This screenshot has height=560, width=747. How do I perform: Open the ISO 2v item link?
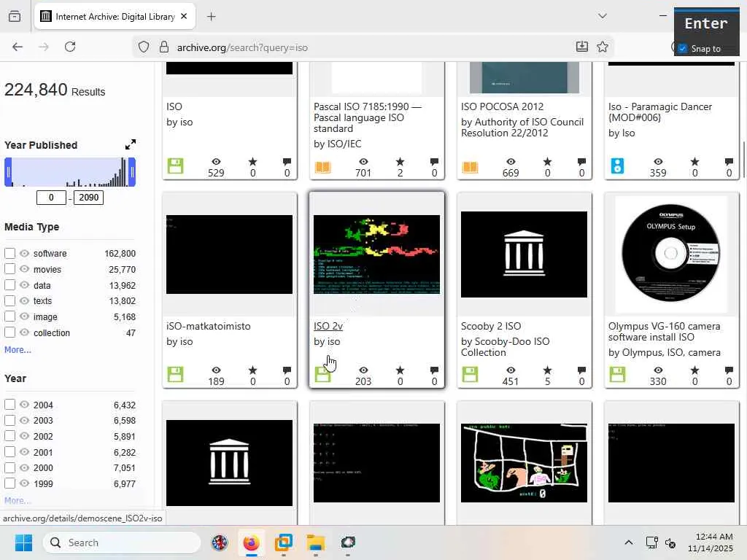point(328,326)
